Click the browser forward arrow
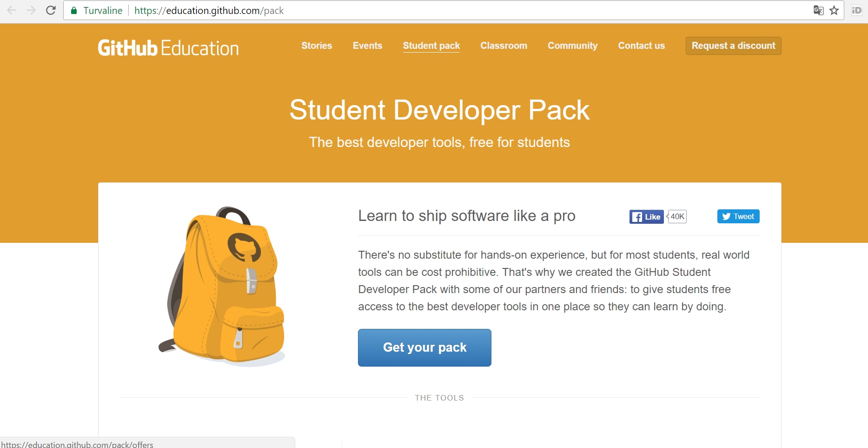 31,10
